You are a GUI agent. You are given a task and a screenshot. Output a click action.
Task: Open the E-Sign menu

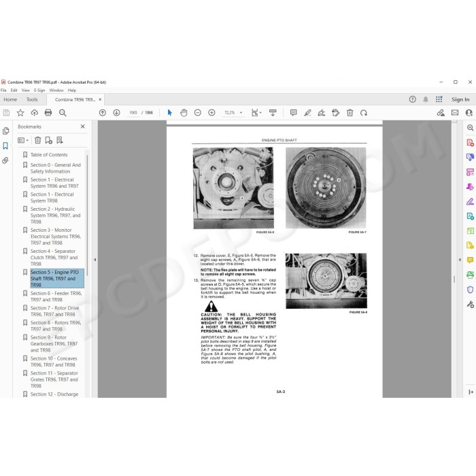pos(39,90)
